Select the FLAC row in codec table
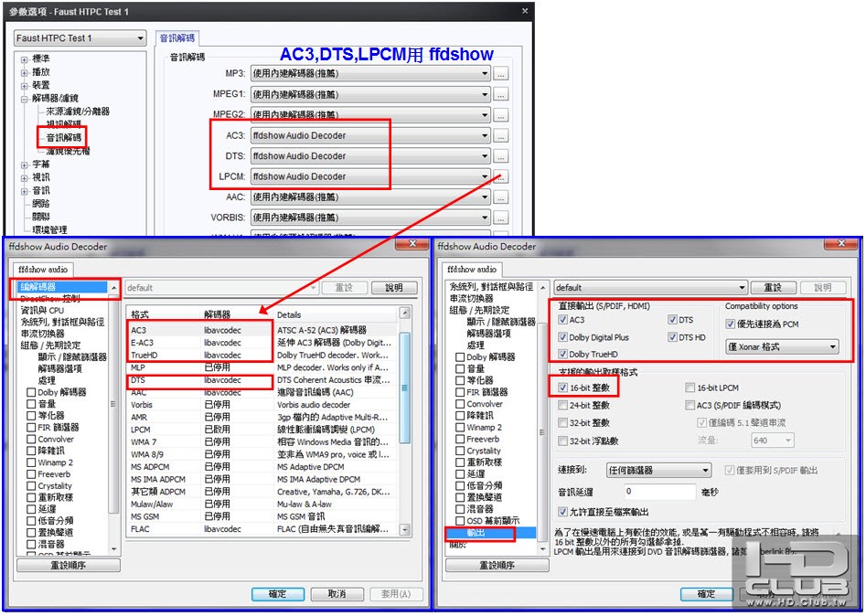 pos(261,529)
